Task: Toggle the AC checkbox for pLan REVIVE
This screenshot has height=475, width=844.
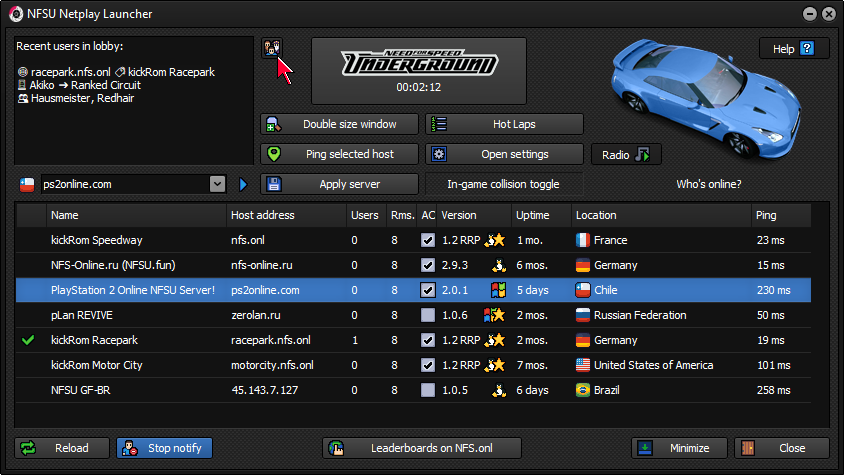Action: (428, 315)
